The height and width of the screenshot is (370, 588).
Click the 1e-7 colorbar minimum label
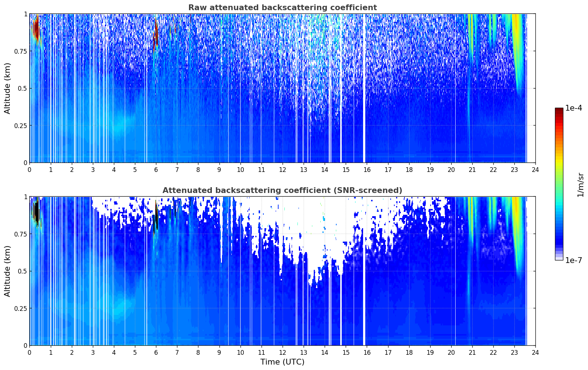tap(573, 260)
